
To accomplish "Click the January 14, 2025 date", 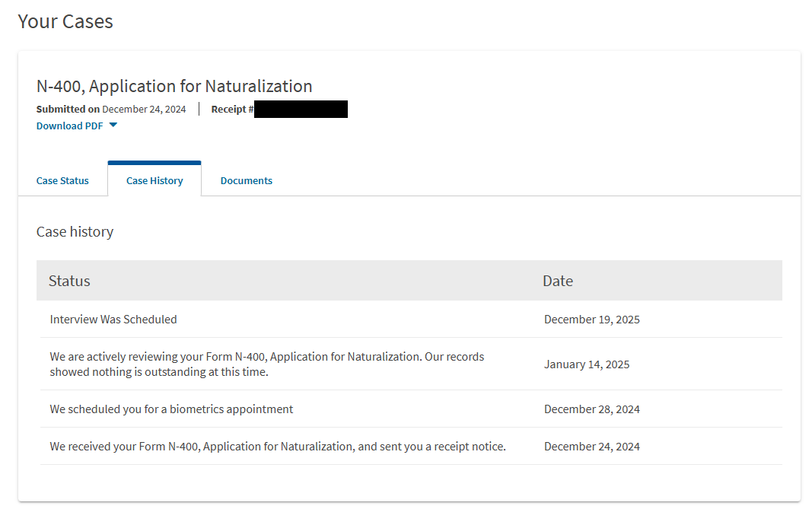I will pos(586,364).
